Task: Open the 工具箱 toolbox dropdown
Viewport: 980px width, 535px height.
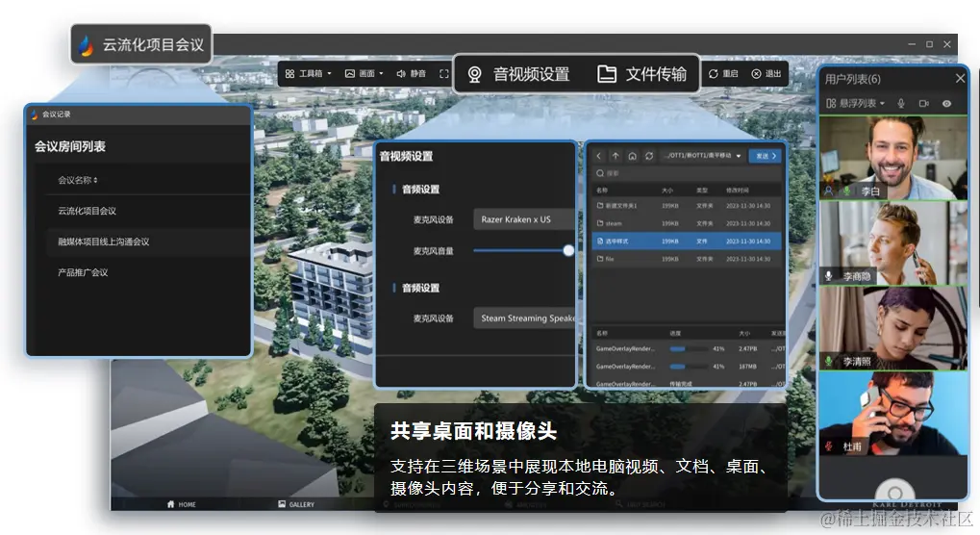Action: tap(308, 74)
